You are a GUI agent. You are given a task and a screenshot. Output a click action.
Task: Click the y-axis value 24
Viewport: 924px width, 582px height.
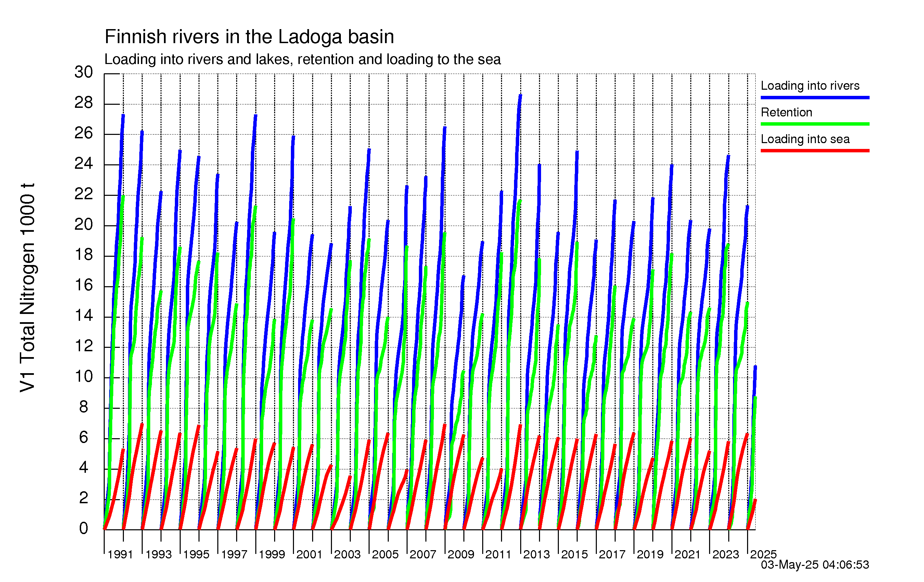pyautogui.click(x=84, y=164)
